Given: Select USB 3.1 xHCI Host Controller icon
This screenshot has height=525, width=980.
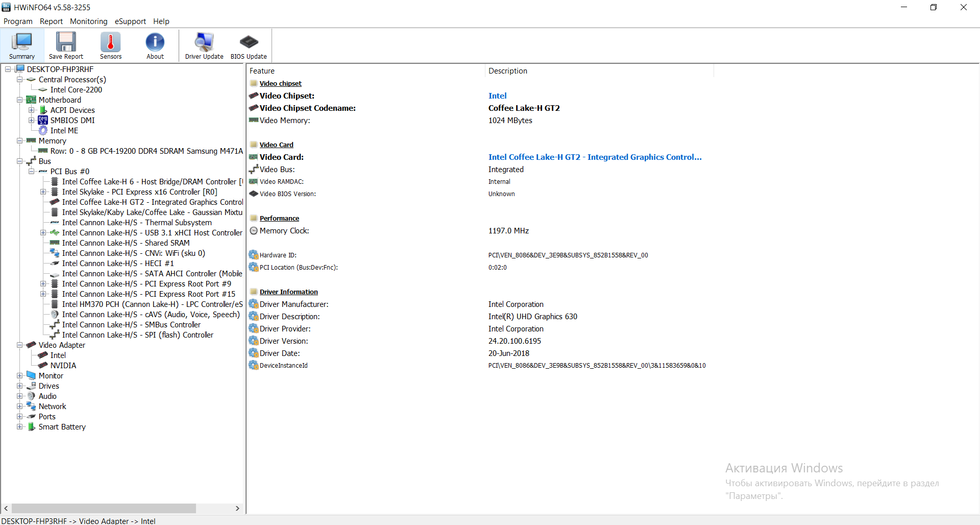Looking at the screenshot, I should (x=55, y=232).
